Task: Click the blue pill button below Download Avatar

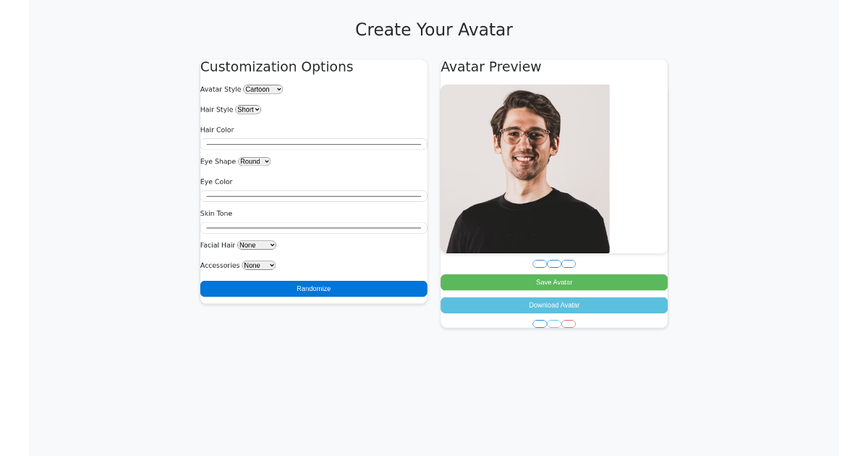Action: click(x=540, y=324)
